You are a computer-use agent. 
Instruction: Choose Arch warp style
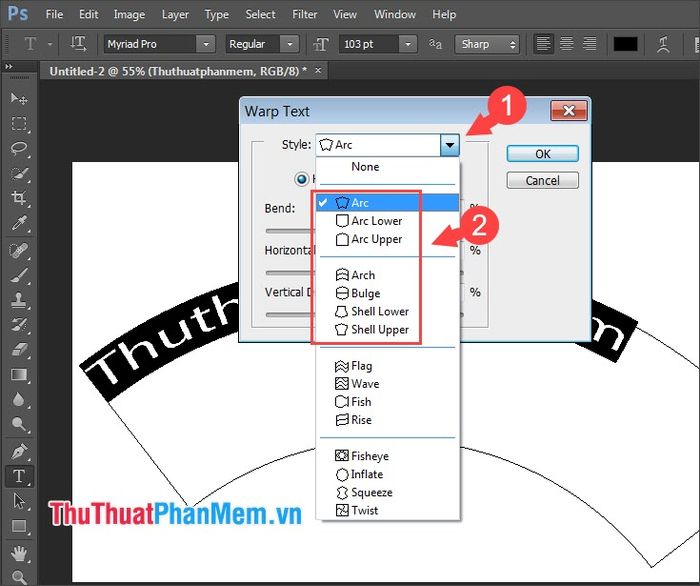[x=388, y=275]
